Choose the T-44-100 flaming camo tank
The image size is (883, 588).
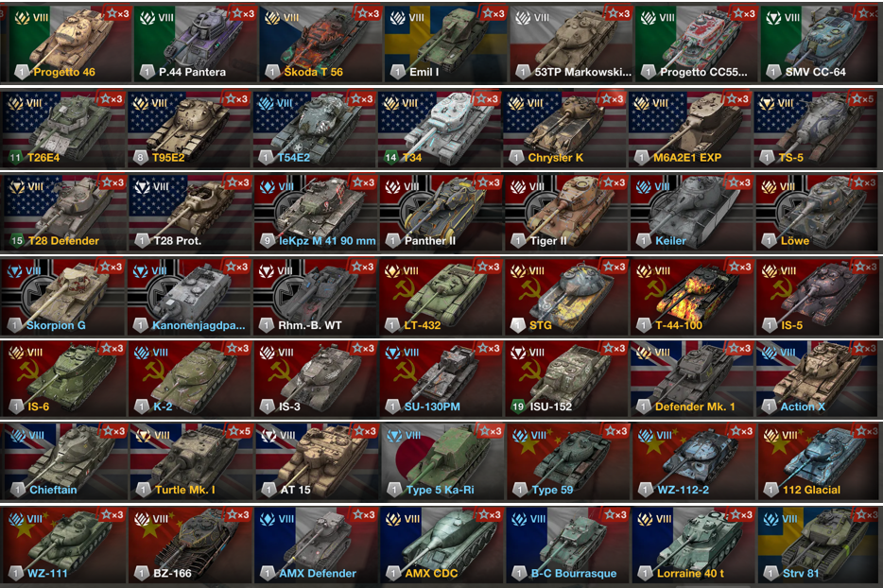coord(691,297)
